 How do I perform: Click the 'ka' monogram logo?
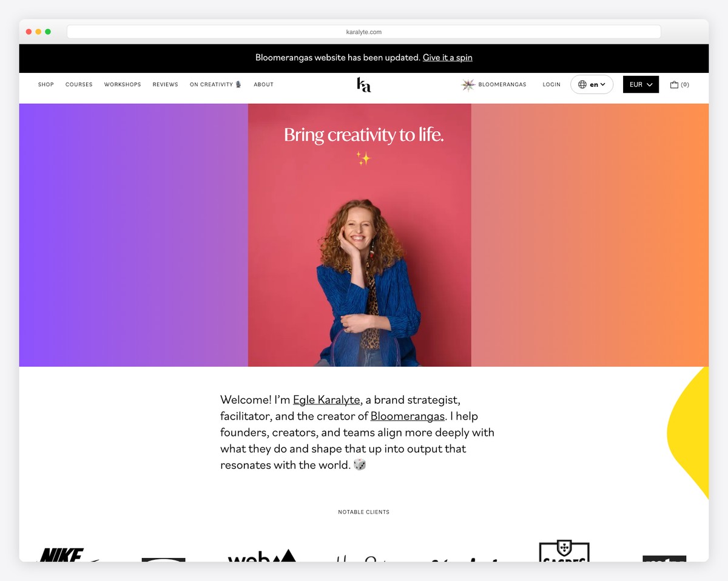pyautogui.click(x=363, y=86)
